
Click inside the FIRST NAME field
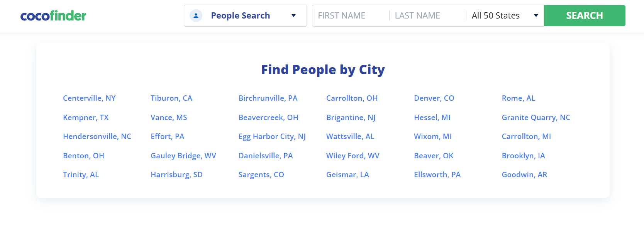(x=347, y=15)
